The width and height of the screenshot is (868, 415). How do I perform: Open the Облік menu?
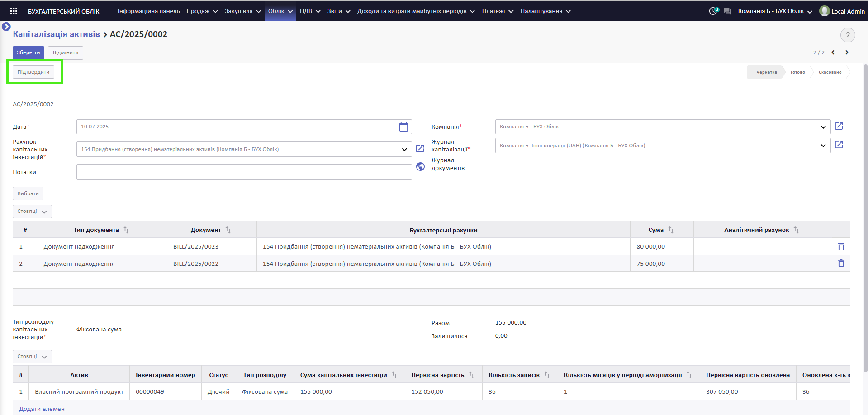point(280,11)
